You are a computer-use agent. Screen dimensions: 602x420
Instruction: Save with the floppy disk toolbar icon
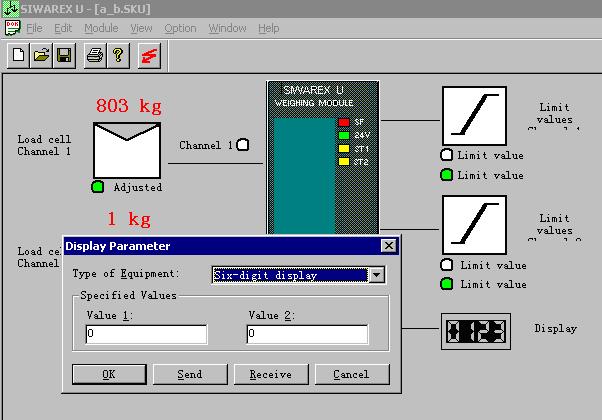click(64, 56)
